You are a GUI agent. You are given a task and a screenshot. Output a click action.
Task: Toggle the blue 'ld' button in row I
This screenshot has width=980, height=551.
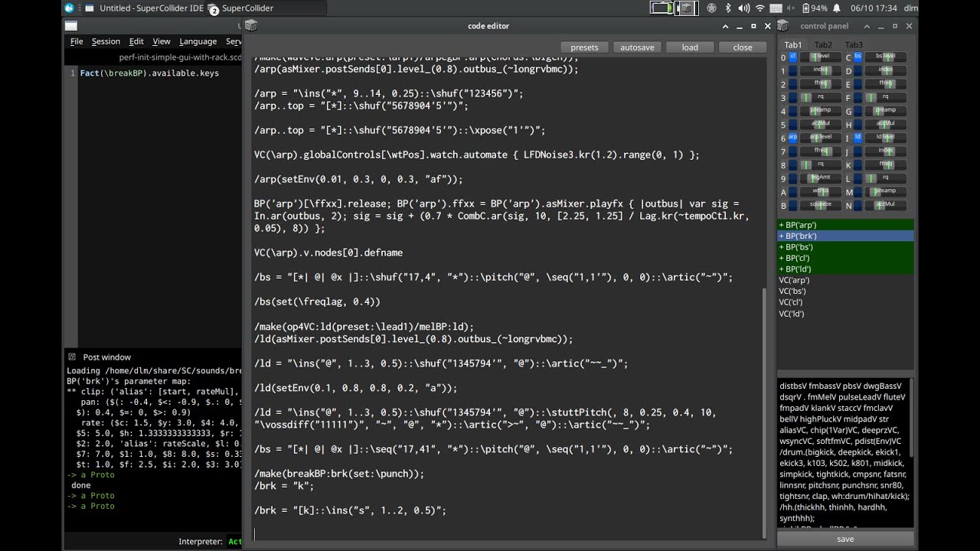tap(858, 138)
